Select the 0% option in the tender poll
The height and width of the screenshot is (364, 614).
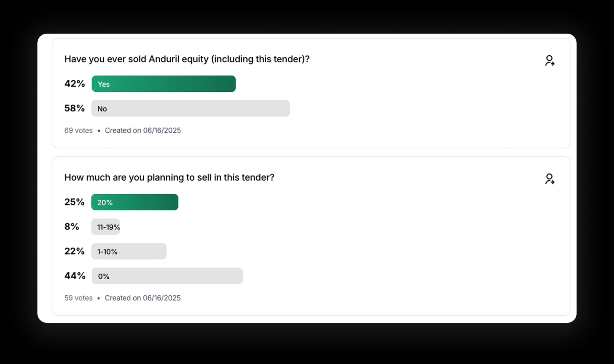(x=167, y=276)
